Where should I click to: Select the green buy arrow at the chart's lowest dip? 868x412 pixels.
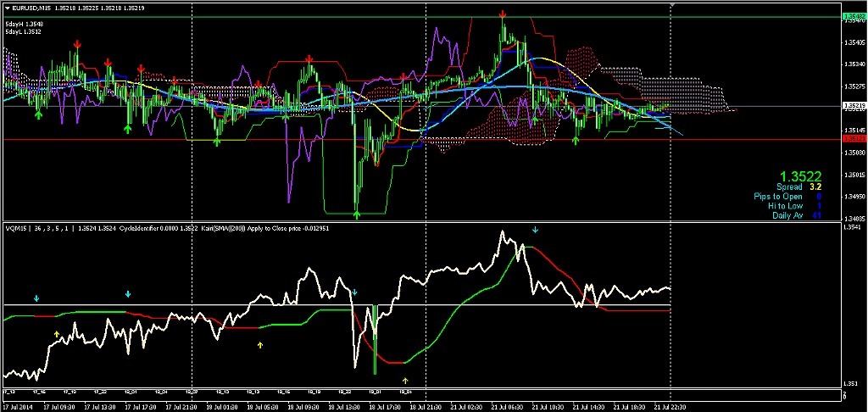tap(358, 216)
